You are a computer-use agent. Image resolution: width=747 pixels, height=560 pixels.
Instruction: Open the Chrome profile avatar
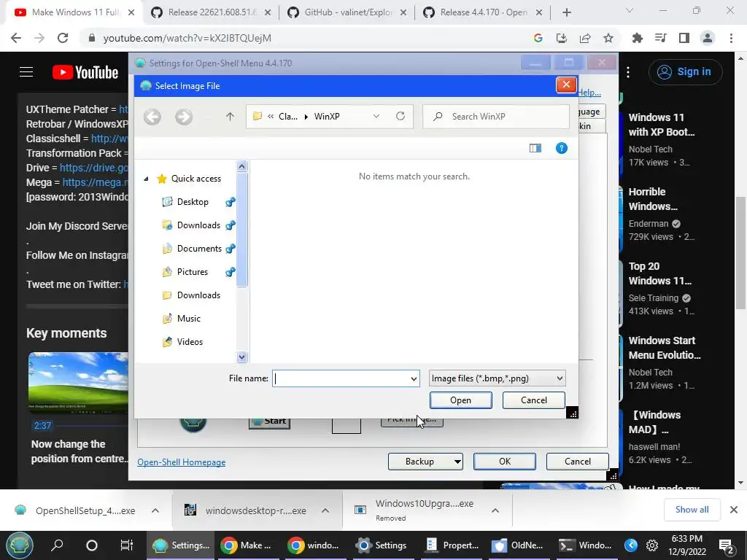(x=708, y=38)
